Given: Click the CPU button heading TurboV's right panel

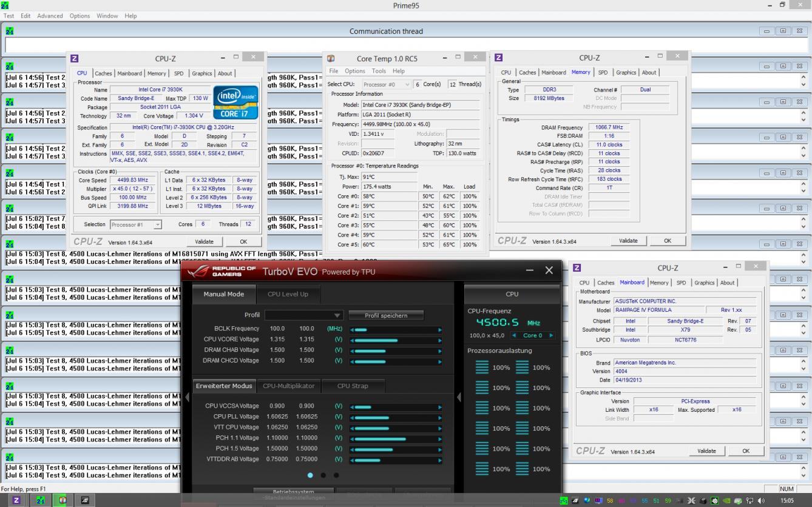Looking at the screenshot, I should [x=512, y=294].
